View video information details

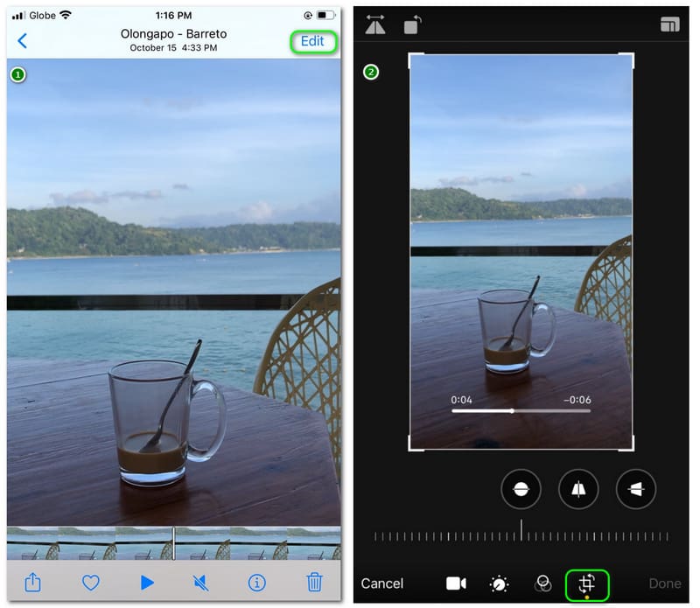coord(257,583)
